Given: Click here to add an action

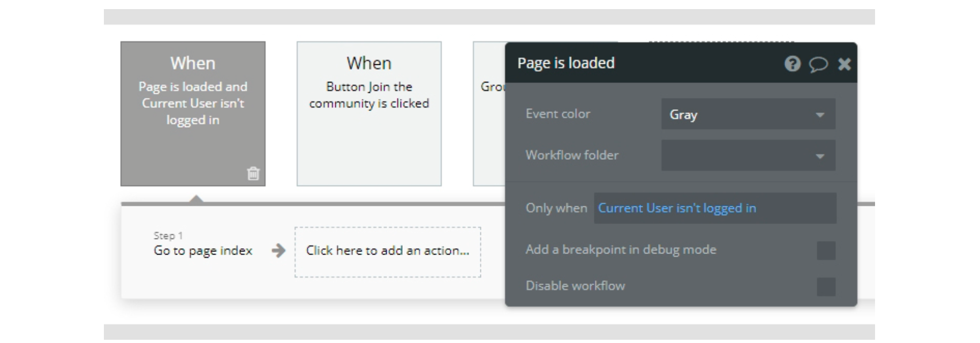Looking at the screenshot, I should click(387, 251).
